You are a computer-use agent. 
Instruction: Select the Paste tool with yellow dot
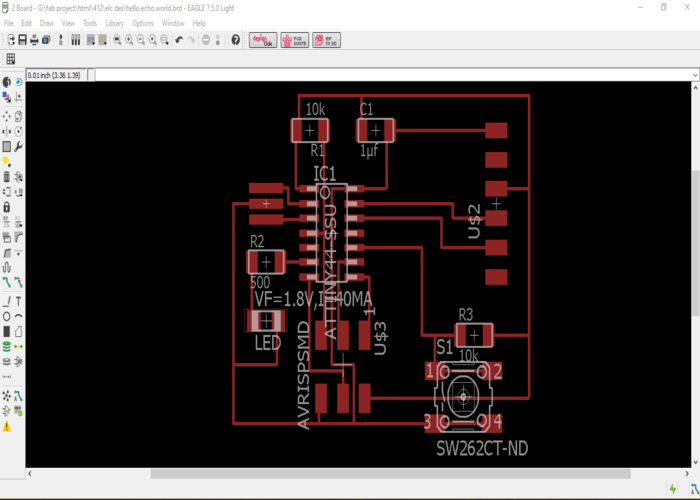[7, 161]
